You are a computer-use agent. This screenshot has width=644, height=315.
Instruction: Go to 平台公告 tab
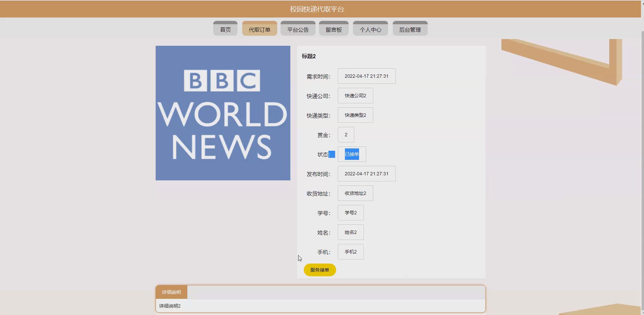pyautogui.click(x=298, y=28)
